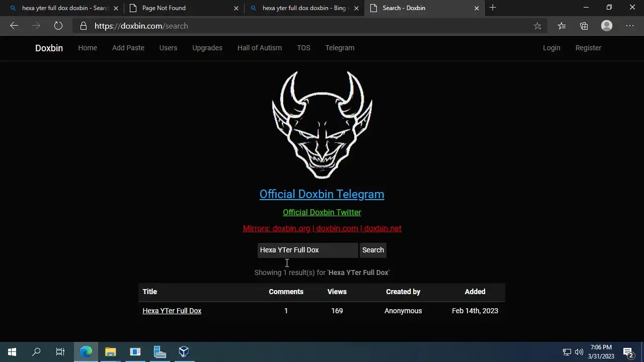Close the Bing hexa yter search tab

[356, 8]
